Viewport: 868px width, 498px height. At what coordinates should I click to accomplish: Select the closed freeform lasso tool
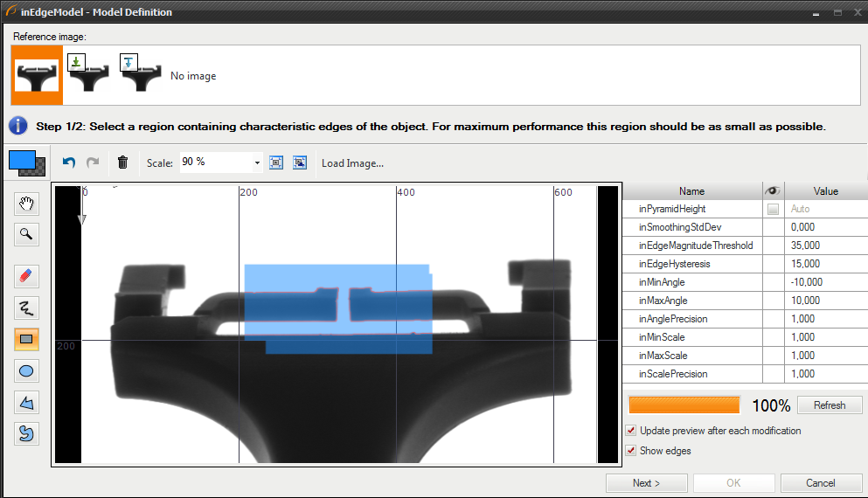(x=27, y=433)
